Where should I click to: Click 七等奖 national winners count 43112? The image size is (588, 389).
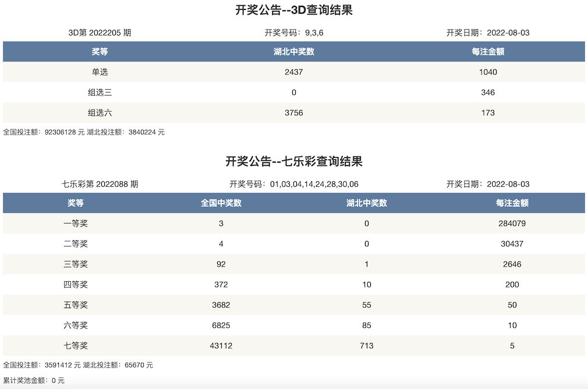tap(221, 345)
